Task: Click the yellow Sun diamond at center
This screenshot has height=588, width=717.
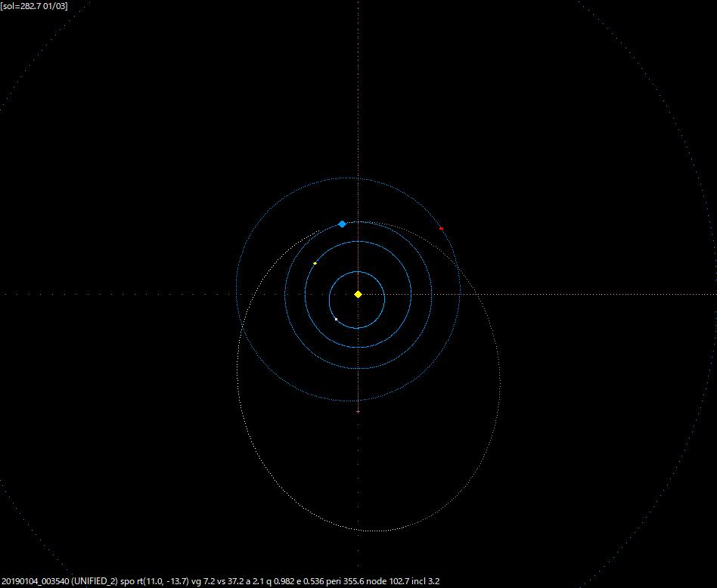Action: [x=358, y=295]
